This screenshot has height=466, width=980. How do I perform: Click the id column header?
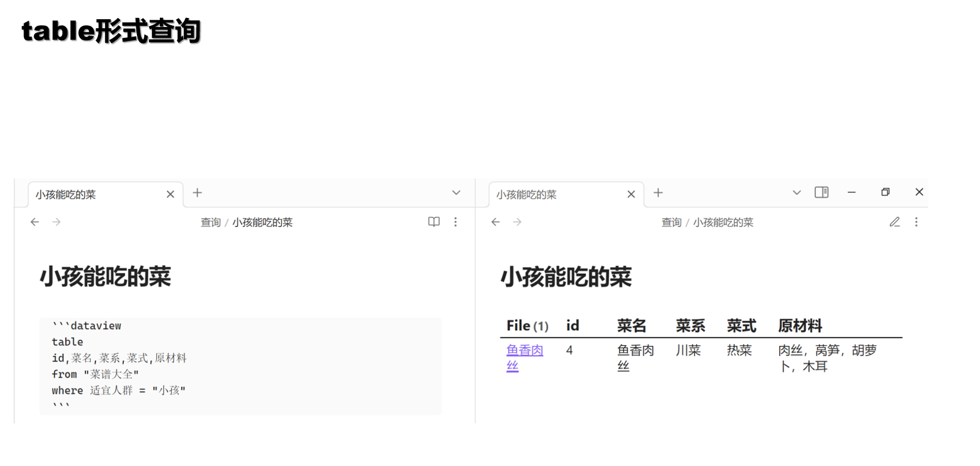[573, 326]
